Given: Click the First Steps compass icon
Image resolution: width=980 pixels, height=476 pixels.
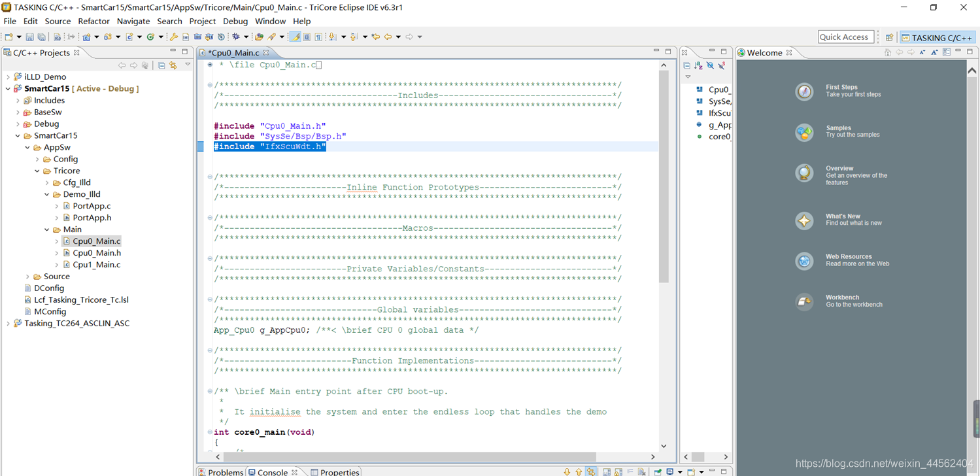Looking at the screenshot, I should (804, 91).
